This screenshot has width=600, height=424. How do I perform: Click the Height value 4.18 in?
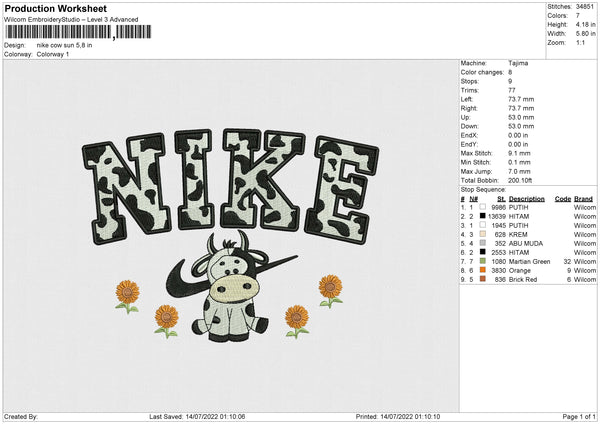click(585, 24)
